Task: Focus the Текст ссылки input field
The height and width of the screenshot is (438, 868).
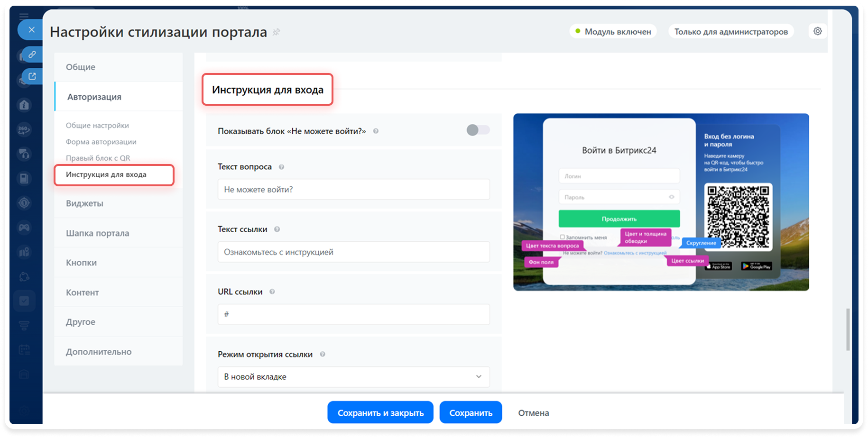Action: pyautogui.click(x=354, y=252)
